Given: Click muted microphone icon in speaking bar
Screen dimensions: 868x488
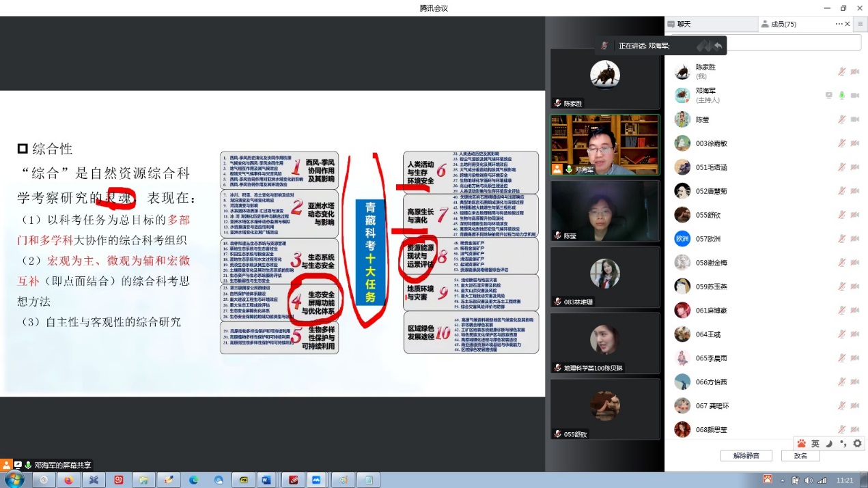Looking at the screenshot, I should [x=604, y=46].
